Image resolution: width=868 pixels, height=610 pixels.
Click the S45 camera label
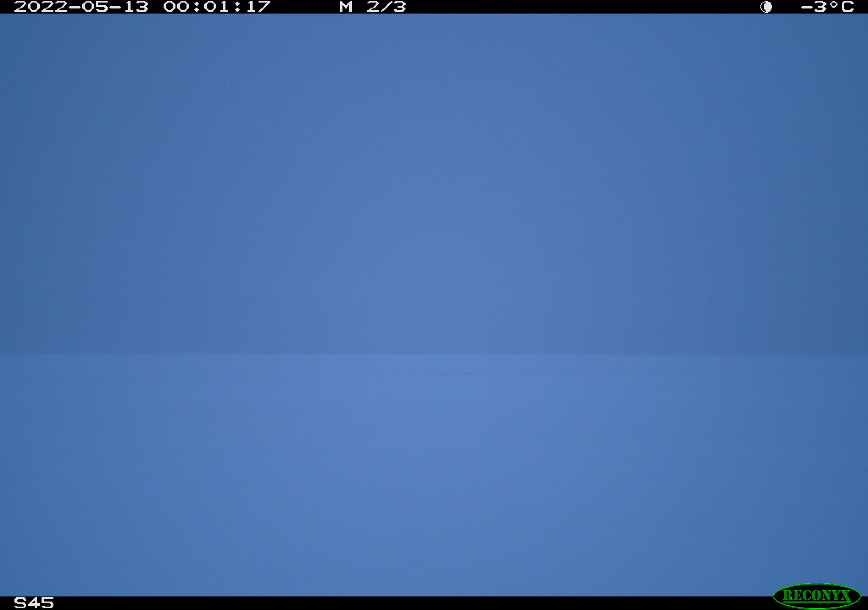pyautogui.click(x=34, y=603)
